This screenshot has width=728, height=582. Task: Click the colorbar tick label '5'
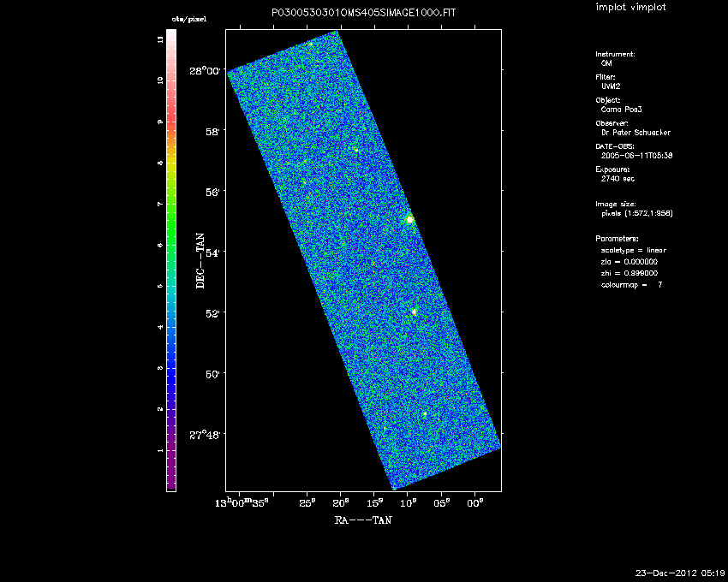pos(161,287)
